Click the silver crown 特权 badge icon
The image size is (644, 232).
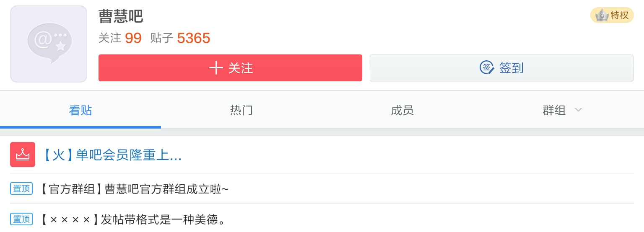point(602,15)
